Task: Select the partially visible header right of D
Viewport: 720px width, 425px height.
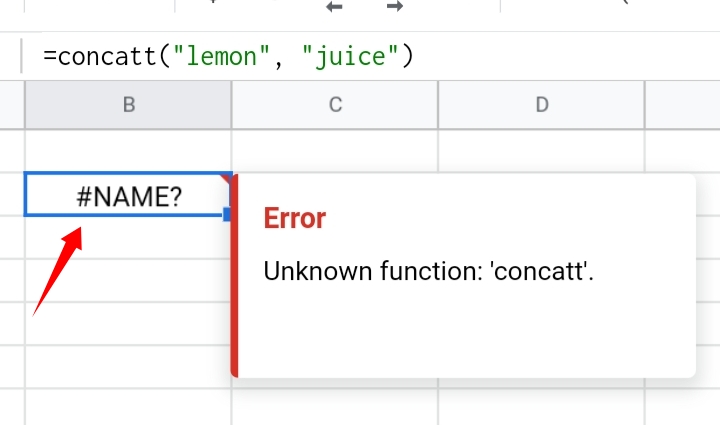Action: pos(683,105)
